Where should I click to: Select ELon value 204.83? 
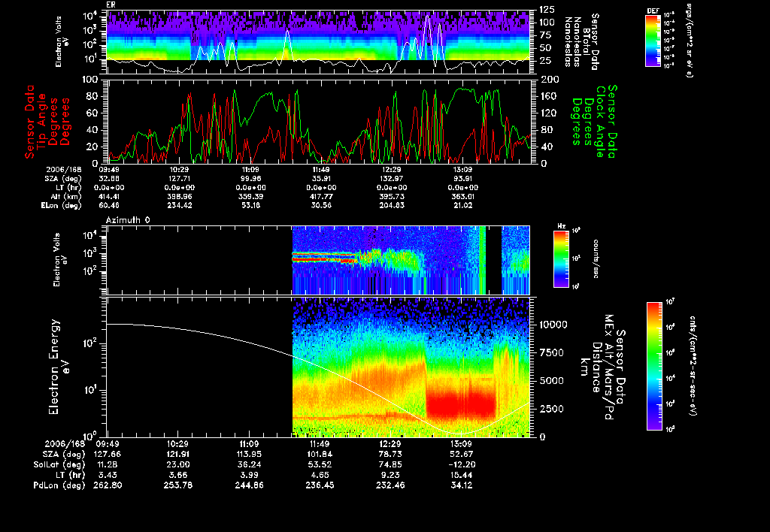tap(391, 205)
